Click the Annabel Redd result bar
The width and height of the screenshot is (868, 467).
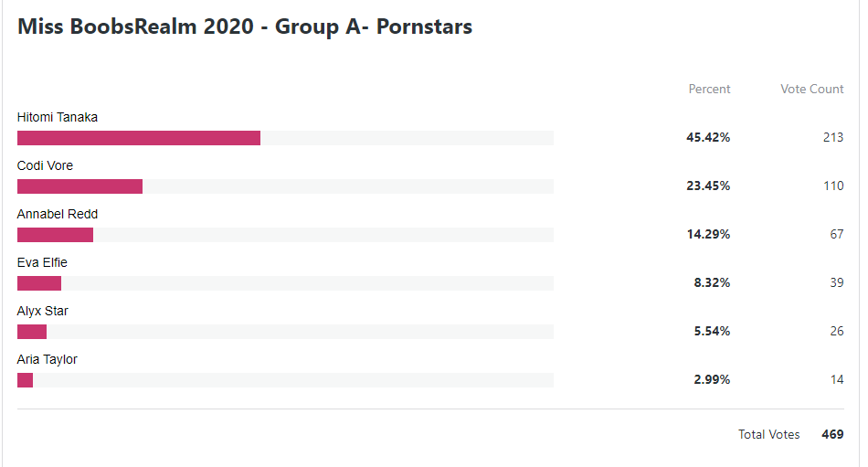285,235
